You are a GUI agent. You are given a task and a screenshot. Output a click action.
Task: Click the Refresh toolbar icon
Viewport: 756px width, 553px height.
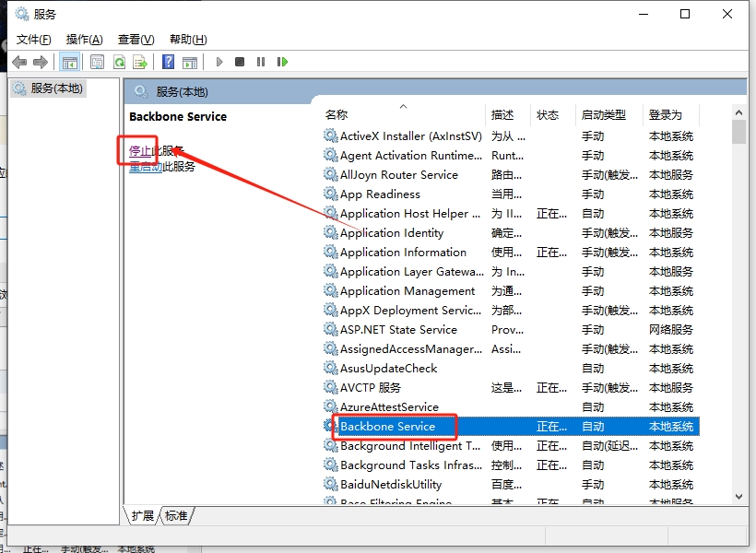coord(119,62)
